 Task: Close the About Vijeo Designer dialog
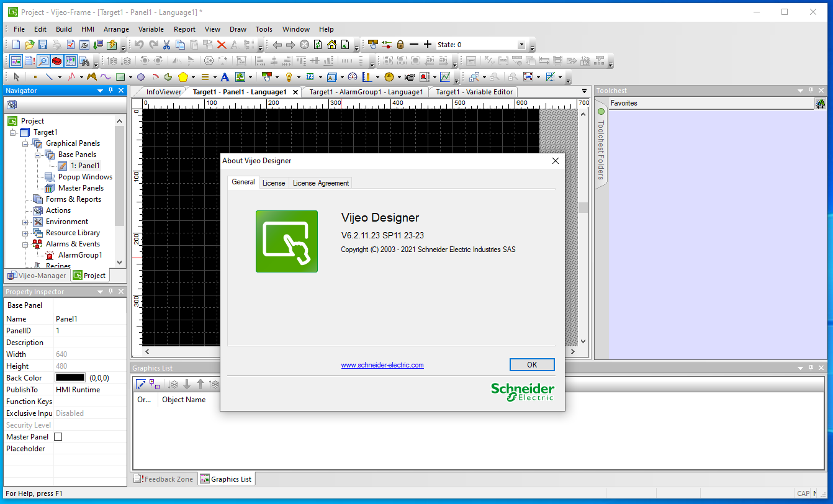point(556,161)
